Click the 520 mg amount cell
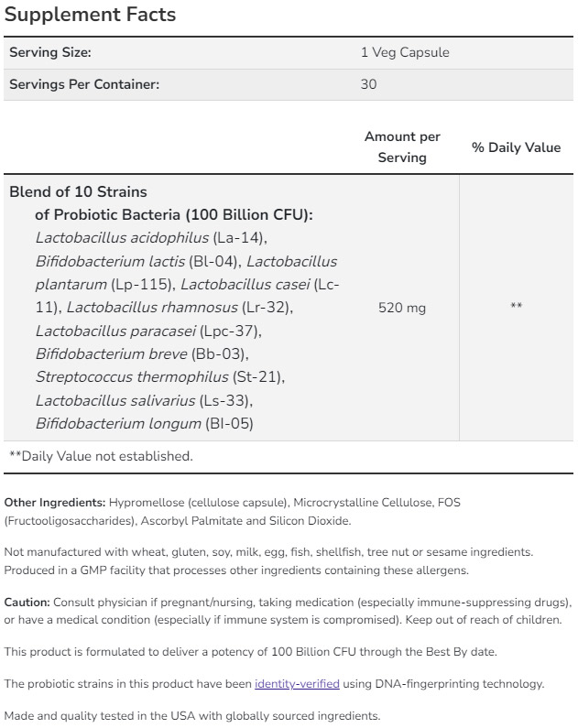The image size is (578, 728). point(402,308)
